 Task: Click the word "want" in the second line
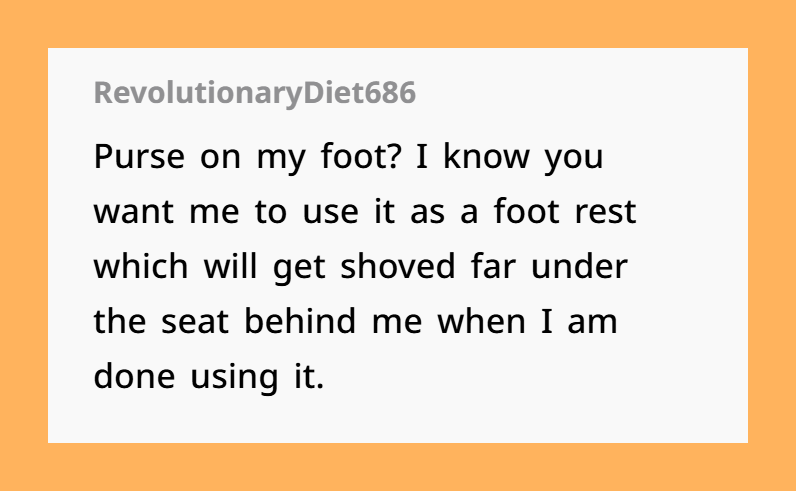[134, 213]
